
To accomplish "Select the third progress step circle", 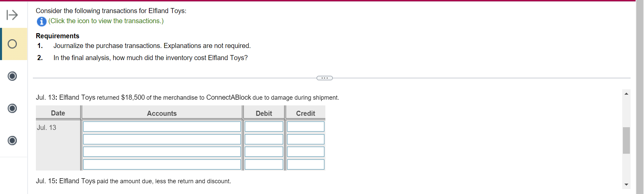I will point(12,108).
